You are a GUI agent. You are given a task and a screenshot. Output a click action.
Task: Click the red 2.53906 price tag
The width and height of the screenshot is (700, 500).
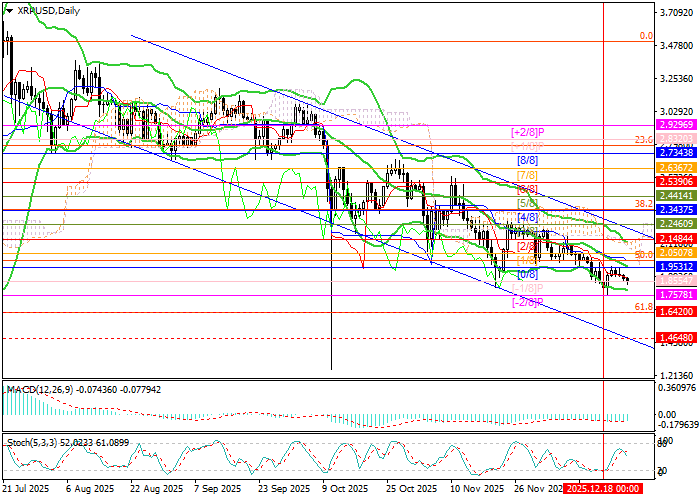(676, 182)
